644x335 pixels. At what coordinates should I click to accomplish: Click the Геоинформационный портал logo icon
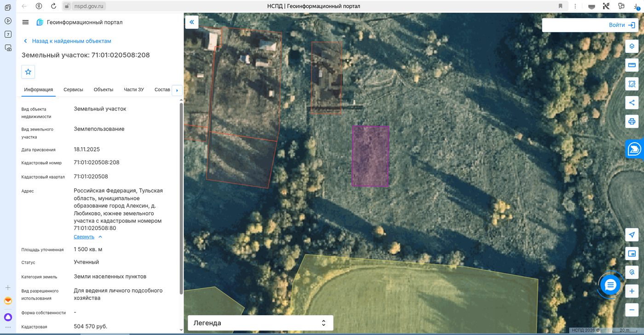click(40, 22)
